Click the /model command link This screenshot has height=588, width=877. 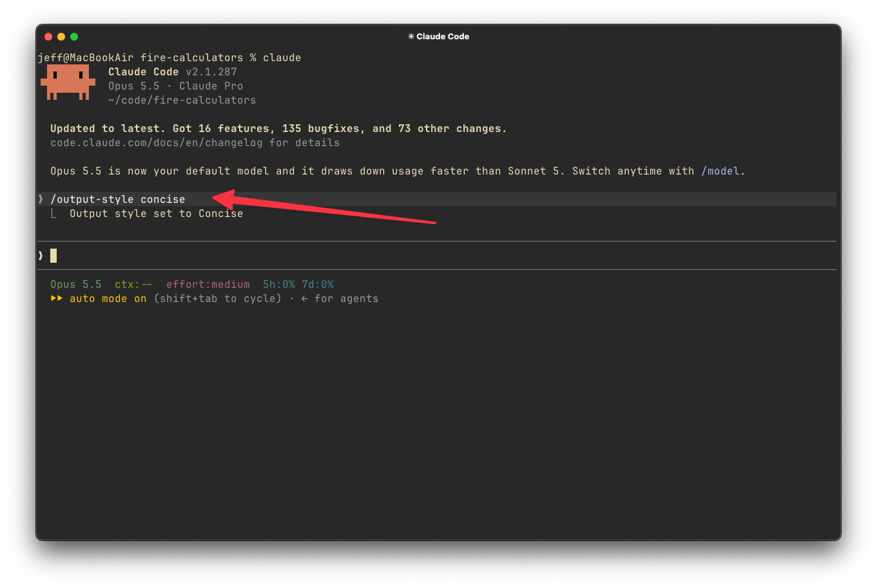click(x=720, y=171)
